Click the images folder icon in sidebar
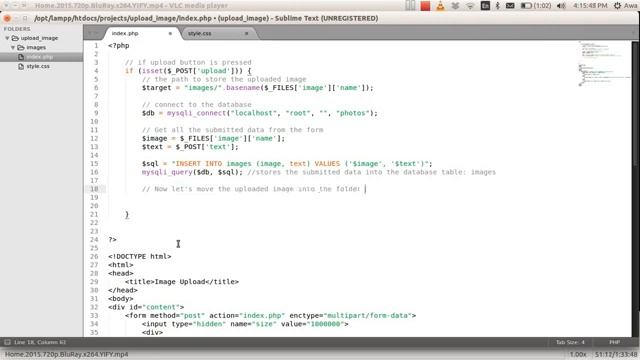Screen dimensions: 640x360 [x=21, y=47]
